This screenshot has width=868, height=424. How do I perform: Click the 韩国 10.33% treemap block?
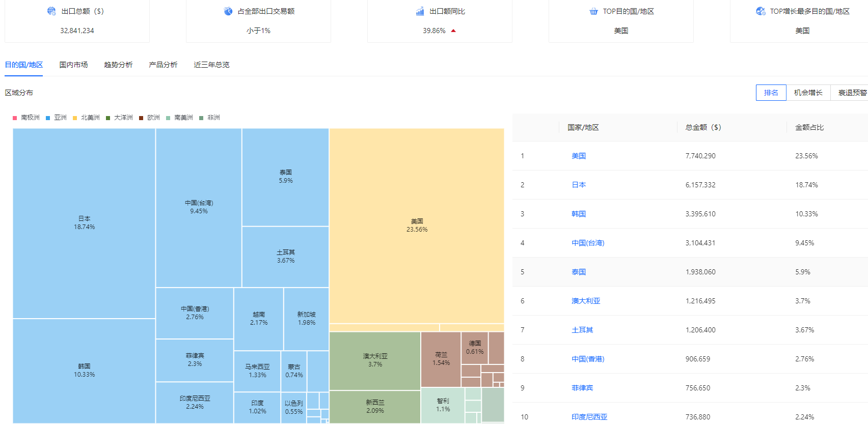[x=84, y=371]
